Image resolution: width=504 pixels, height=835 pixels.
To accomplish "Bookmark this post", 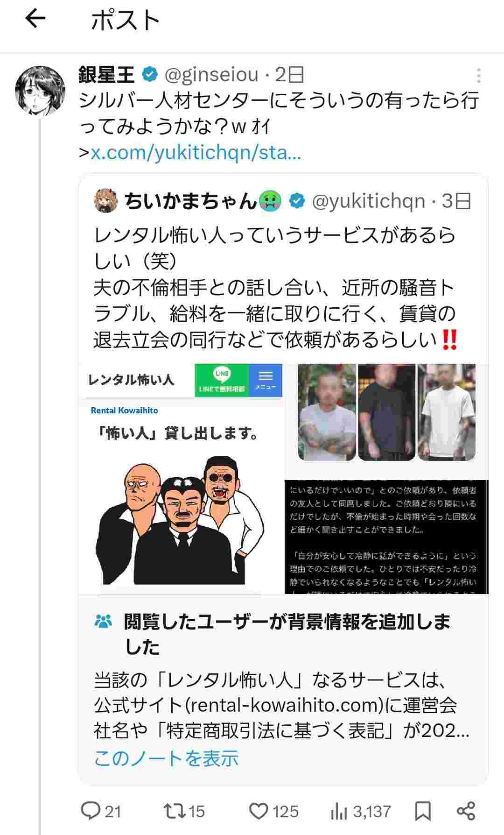I will (423, 811).
